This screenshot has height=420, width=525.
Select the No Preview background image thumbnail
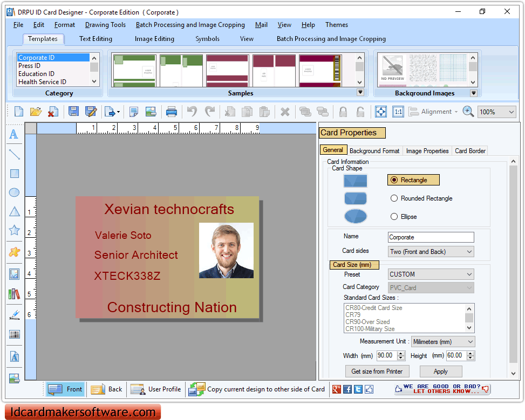pyautogui.click(x=392, y=68)
